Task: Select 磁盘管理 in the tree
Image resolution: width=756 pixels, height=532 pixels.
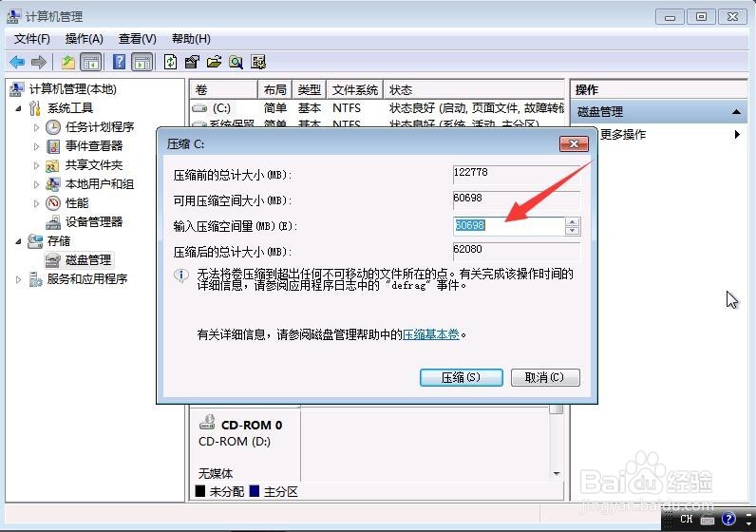Action: (88, 260)
